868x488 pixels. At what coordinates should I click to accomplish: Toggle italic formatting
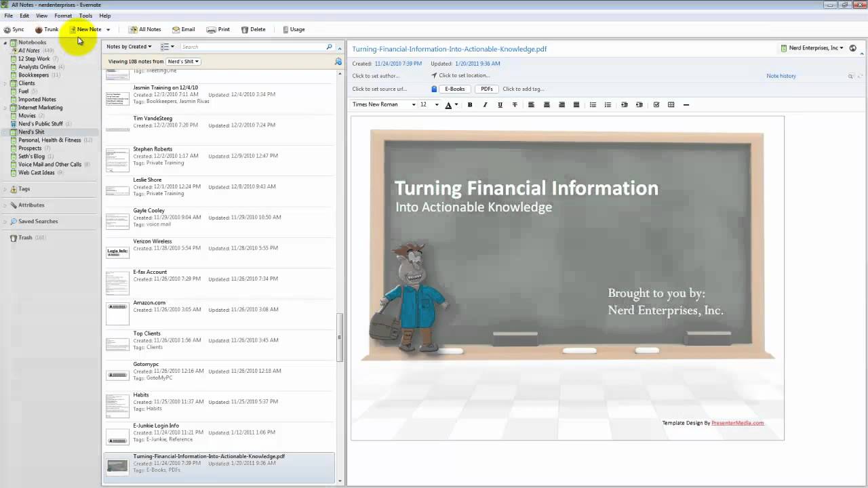[x=485, y=105]
